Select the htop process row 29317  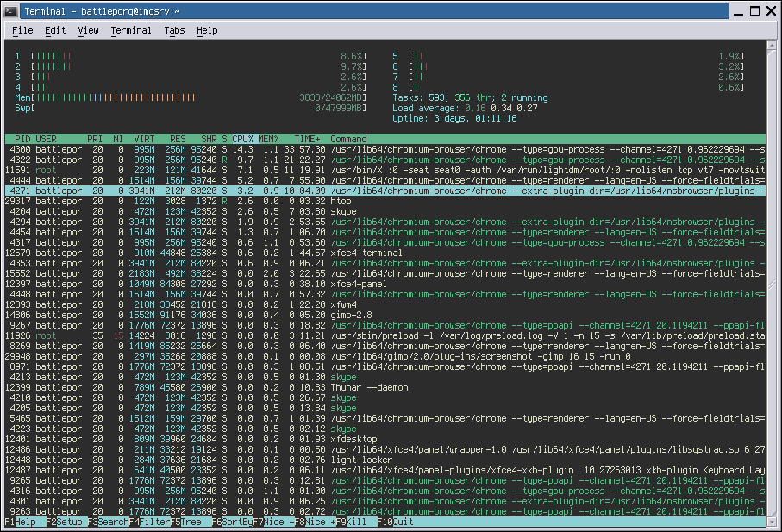click(x=385, y=202)
